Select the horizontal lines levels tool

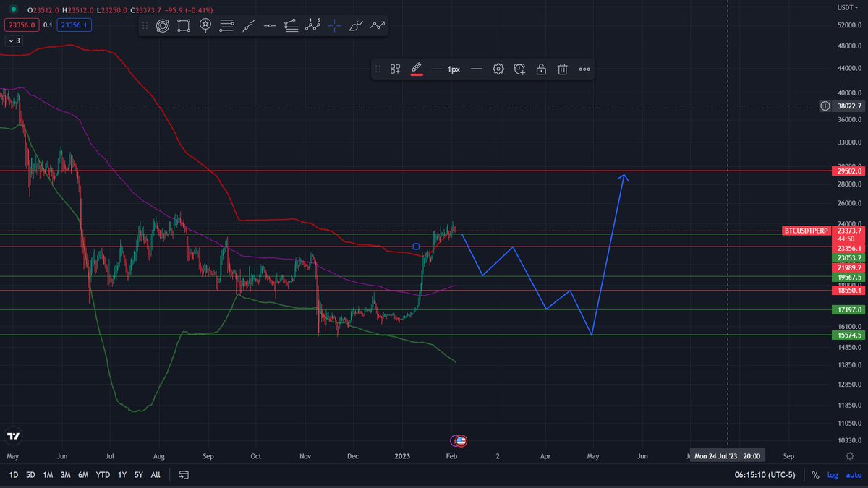[x=226, y=26]
